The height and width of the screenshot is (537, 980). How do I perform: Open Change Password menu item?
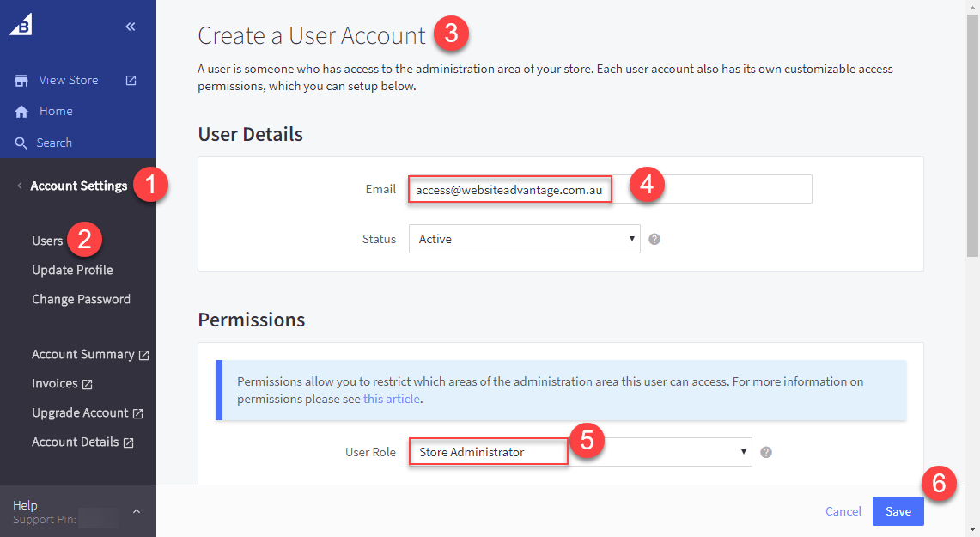[x=81, y=299]
